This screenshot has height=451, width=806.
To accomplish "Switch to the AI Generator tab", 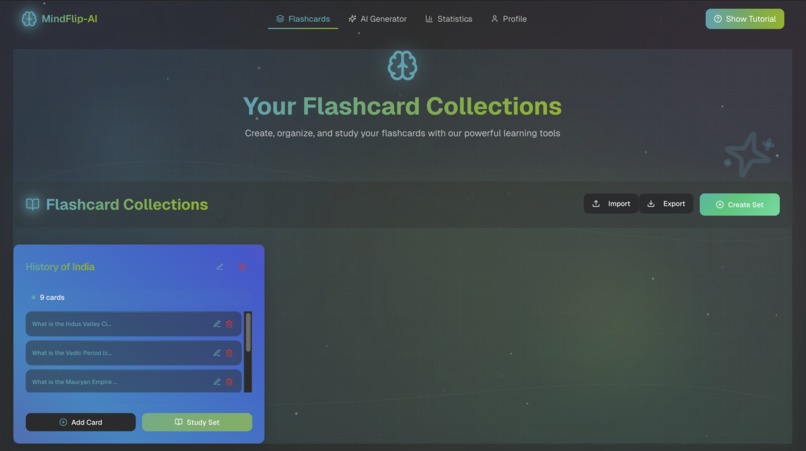I will [x=377, y=19].
